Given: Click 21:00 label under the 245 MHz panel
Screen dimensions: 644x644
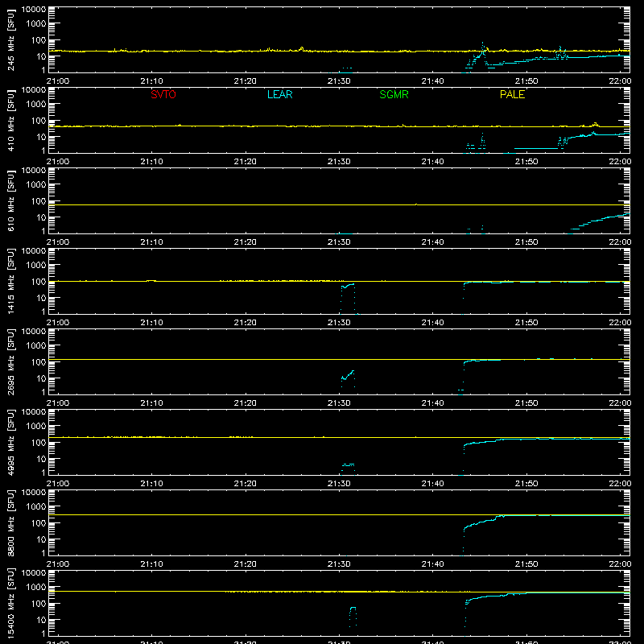Looking at the screenshot, I should [x=58, y=81].
